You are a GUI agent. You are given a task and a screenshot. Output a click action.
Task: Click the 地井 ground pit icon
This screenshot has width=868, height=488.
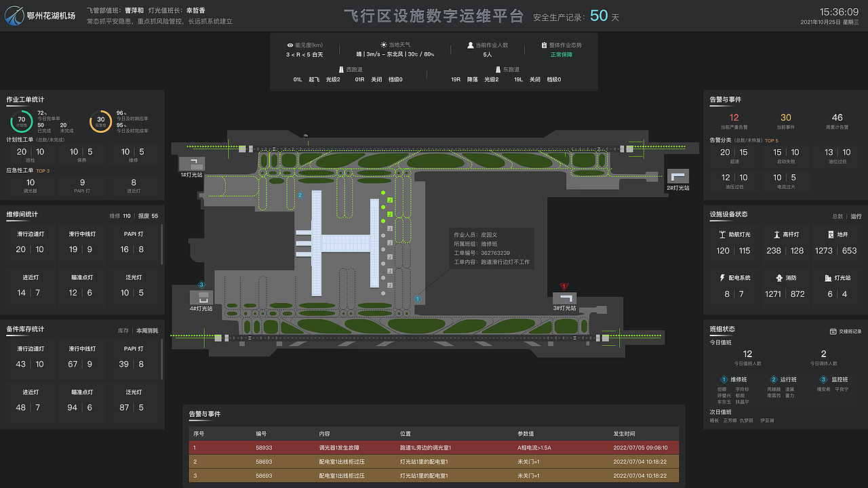pyautogui.click(x=831, y=235)
